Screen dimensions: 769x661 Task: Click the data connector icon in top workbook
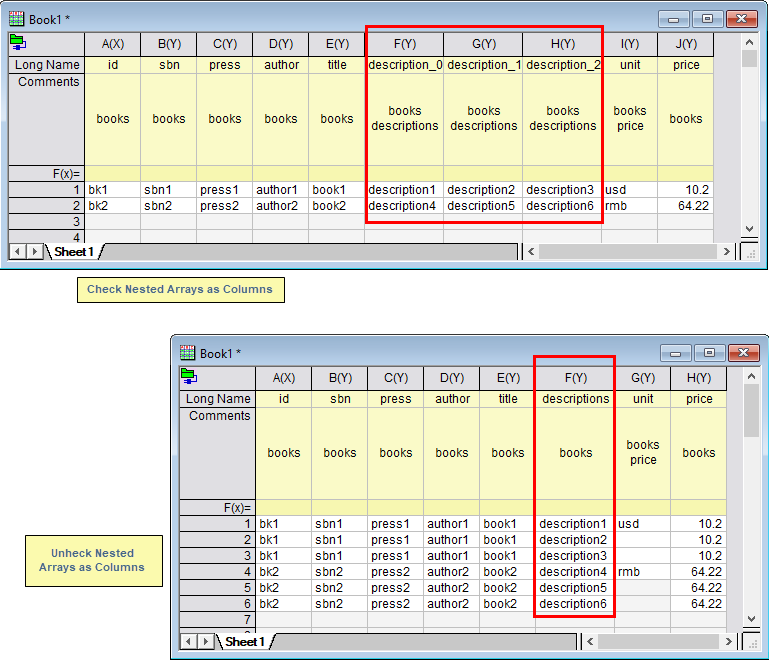[18, 43]
